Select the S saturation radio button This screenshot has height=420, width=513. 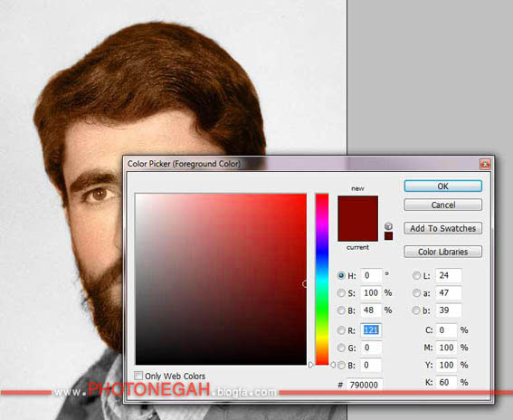pos(341,293)
